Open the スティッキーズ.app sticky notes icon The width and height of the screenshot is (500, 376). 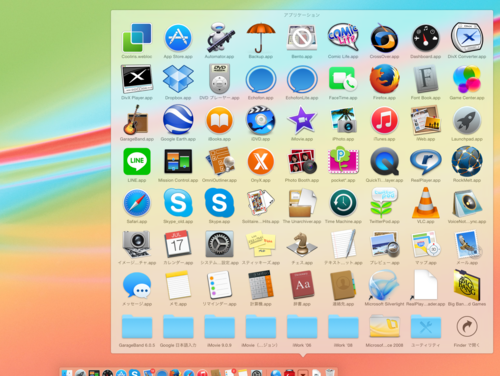[x=261, y=244]
